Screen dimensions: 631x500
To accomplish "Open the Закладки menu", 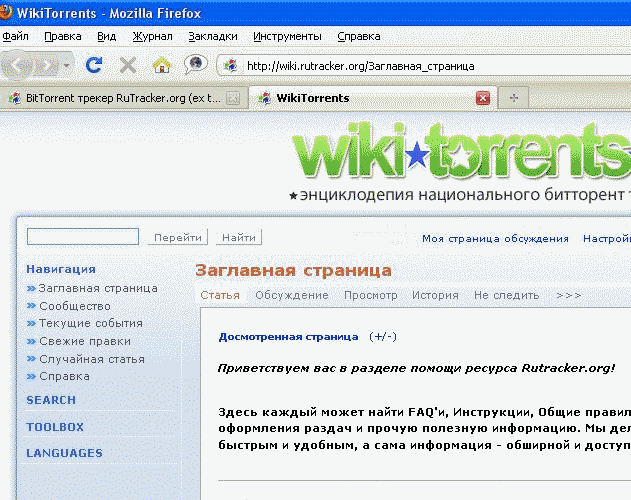I will pyautogui.click(x=213, y=36).
